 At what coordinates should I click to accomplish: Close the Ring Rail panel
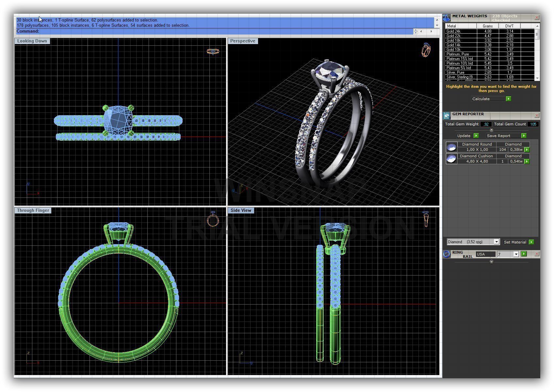tap(537, 254)
